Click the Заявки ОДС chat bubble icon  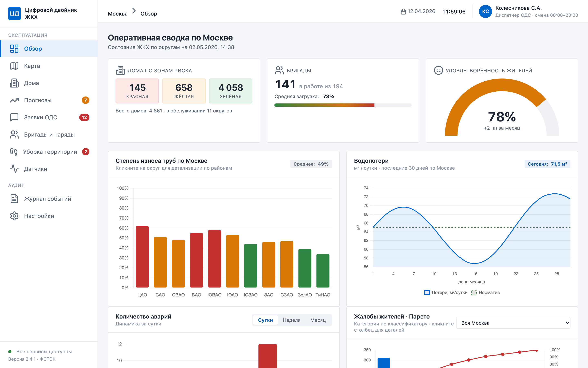14,117
